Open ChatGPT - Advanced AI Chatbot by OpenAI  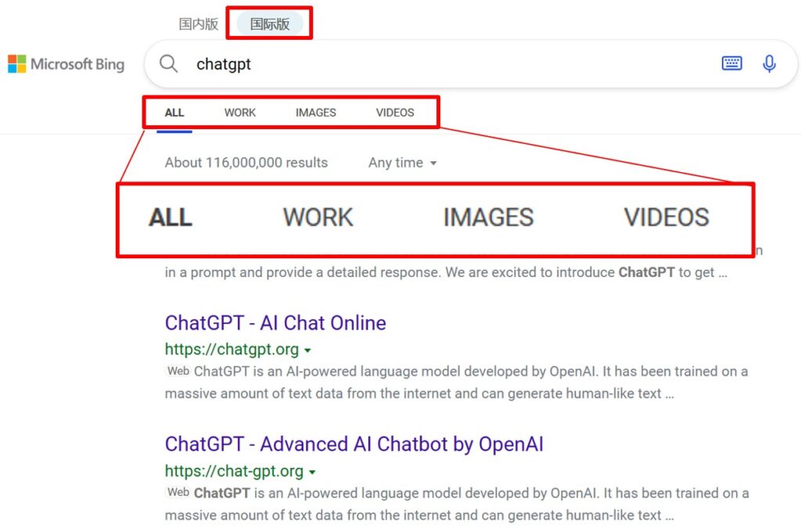pyautogui.click(x=354, y=444)
